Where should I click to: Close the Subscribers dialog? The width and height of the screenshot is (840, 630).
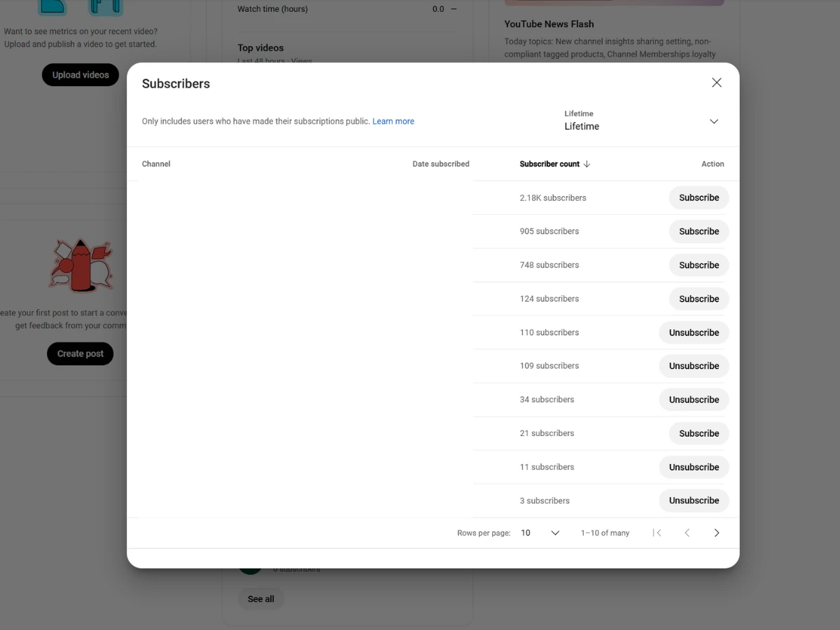pos(716,83)
